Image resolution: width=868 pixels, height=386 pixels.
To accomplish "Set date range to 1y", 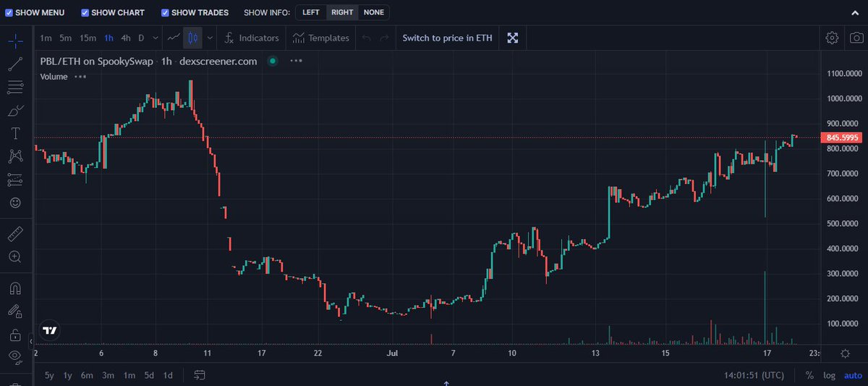I will [x=68, y=375].
